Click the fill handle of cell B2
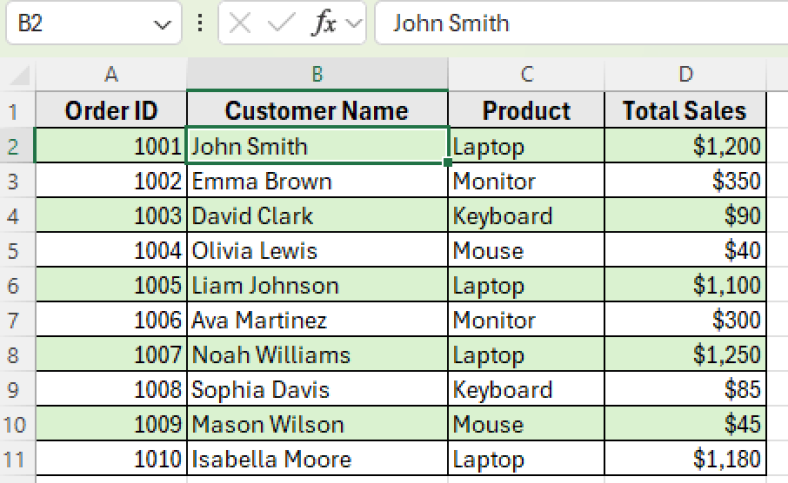This screenshot has width=788, height=483. pyautogui.click(x=447, y=162)
